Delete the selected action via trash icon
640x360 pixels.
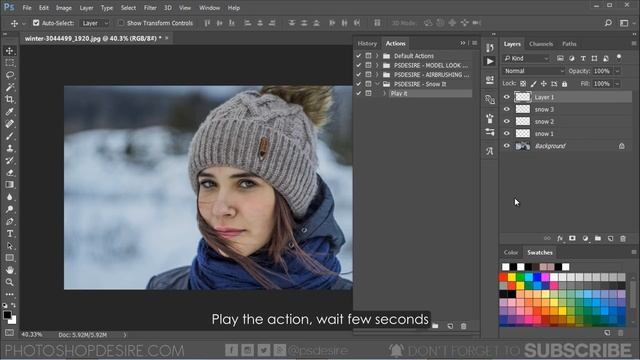463,326
